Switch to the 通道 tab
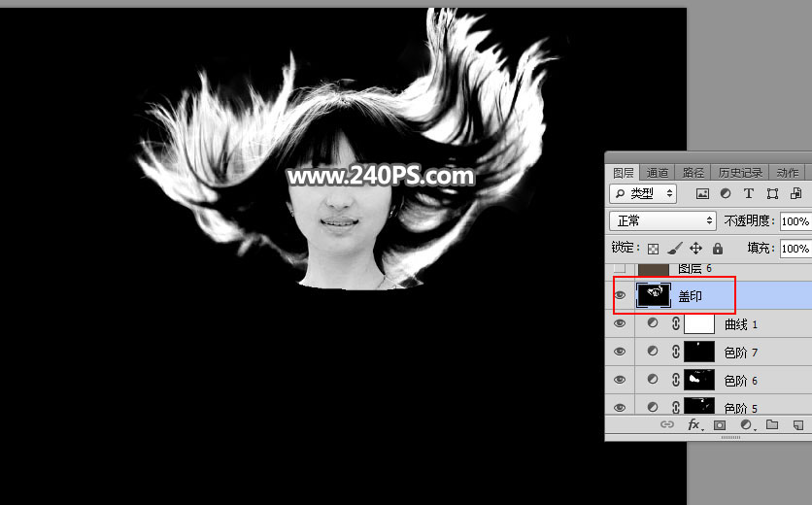 coord(657,173)
